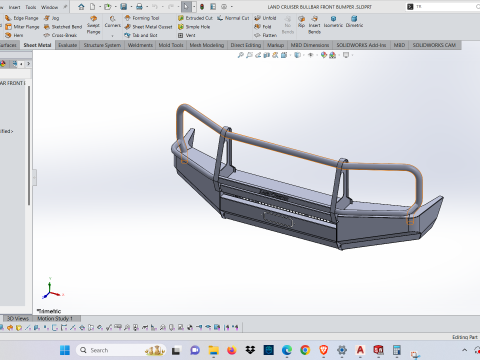Apply the Cross-Break tool
480x360 pixels.
tap(60, 35)
